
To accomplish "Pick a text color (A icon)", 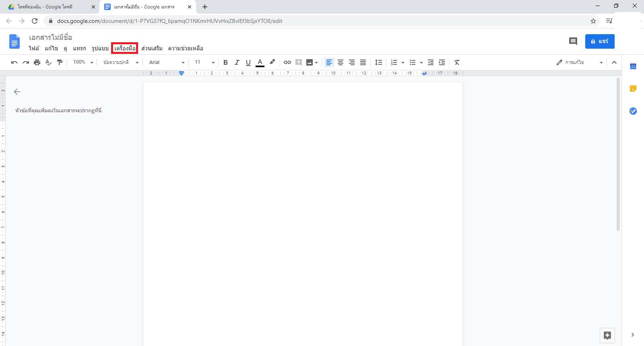I will point(260,62).
